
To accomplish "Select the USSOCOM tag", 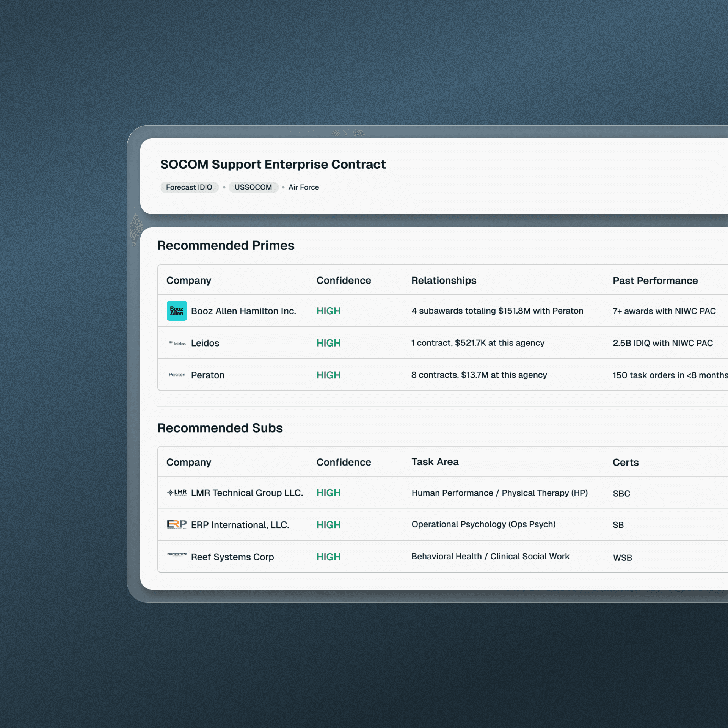I will click(253, 187).
